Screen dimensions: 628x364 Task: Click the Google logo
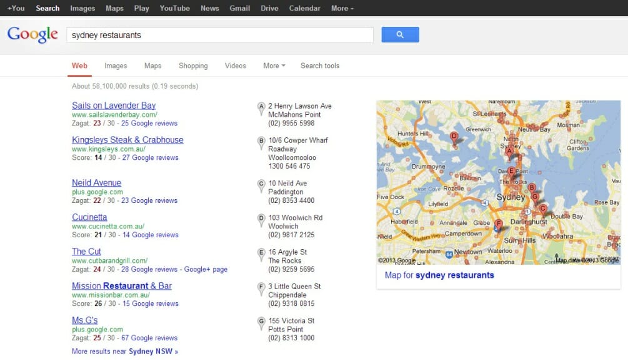[x=32, y=35]
